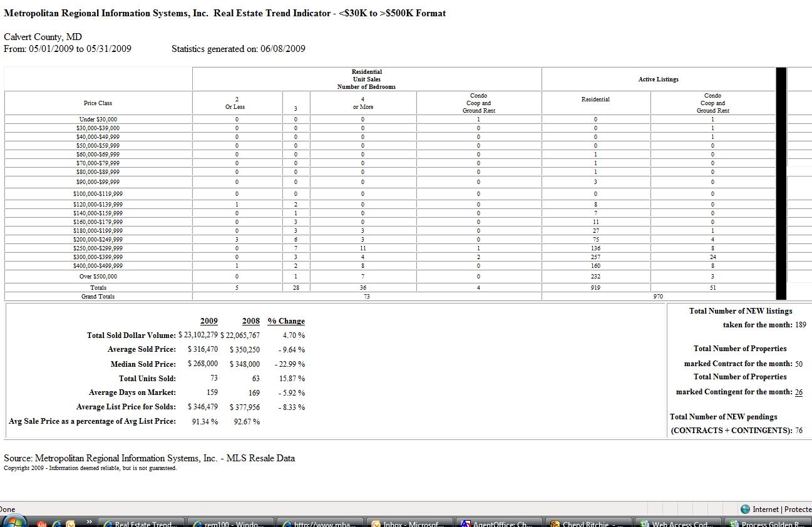
Task: Expand the quick launch overflow chevron
Action: (x=89, y=521)
